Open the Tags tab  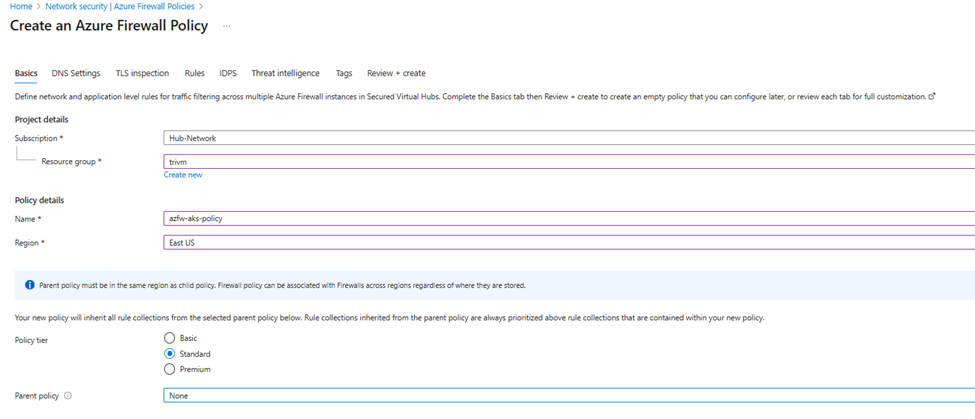344,73
